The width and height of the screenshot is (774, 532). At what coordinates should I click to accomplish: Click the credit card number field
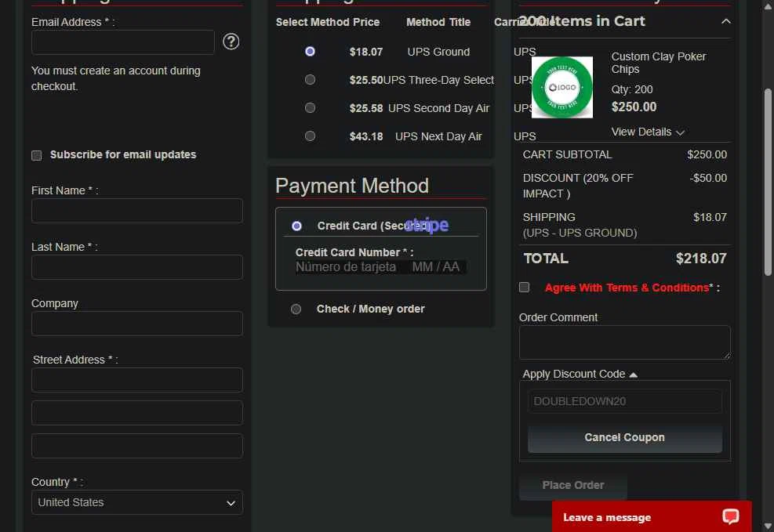point(346,267)
